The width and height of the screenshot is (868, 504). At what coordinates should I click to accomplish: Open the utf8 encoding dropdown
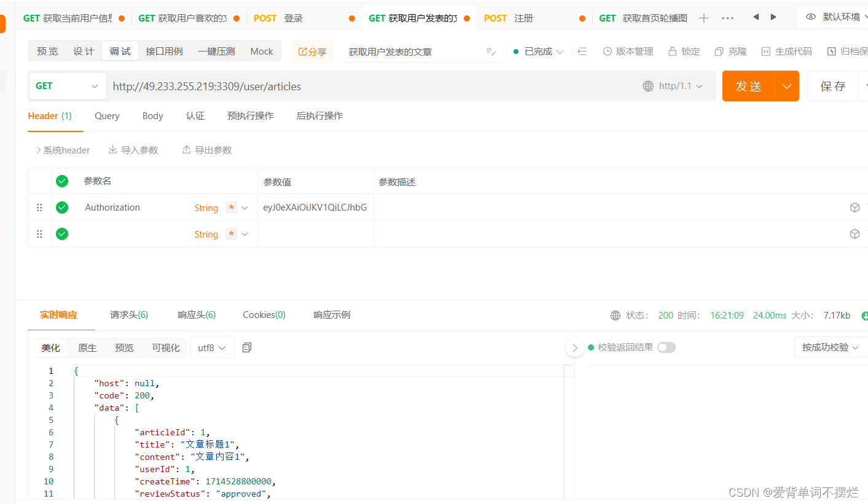coord(212,347)
